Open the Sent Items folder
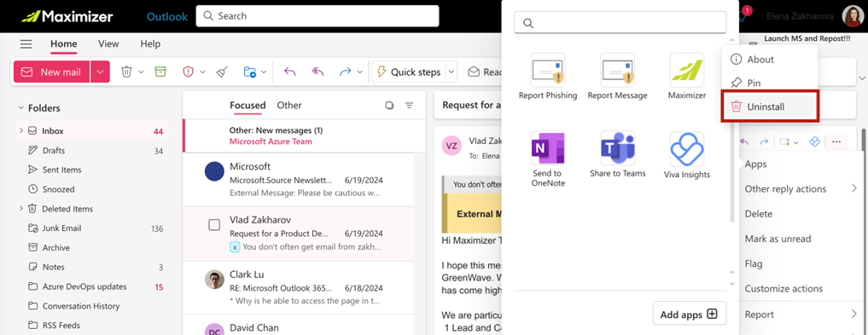 coord(92,170)
